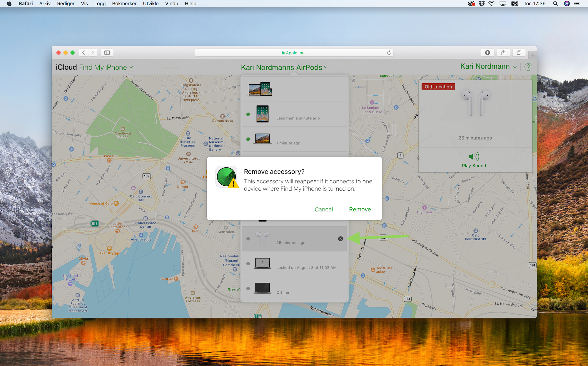Image resolution: width=588 pixels, height=366 pixels.
Task: Click Nobel Peace Center map marker
Action: pyautogui.click(x=146, y=218)
